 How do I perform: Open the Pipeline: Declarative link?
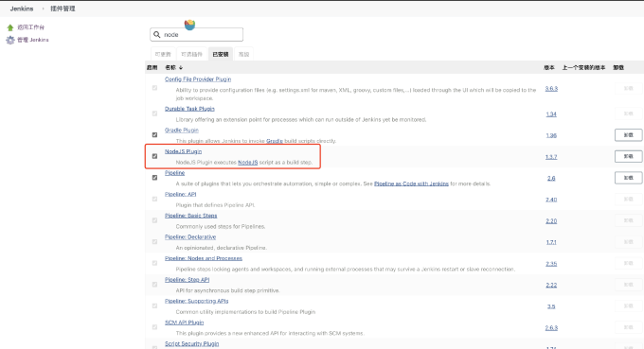(190, 236)
